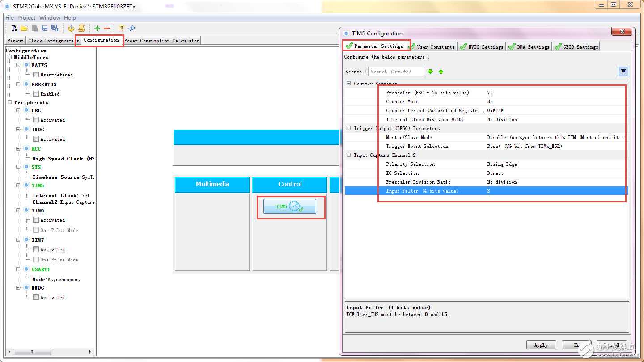This screenshot has height=362, width=644.
Task: Click the Apply button
Action: tap(541, 345)
